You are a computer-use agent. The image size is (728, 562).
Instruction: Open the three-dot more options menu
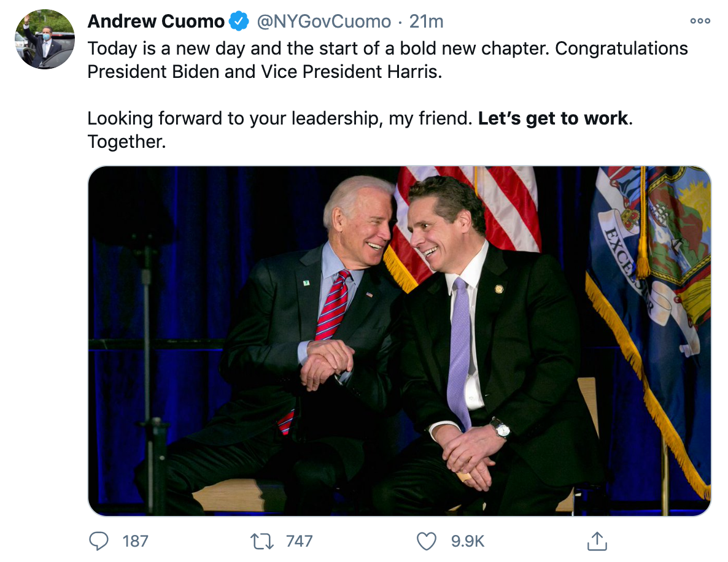click(x=700, y=21)
